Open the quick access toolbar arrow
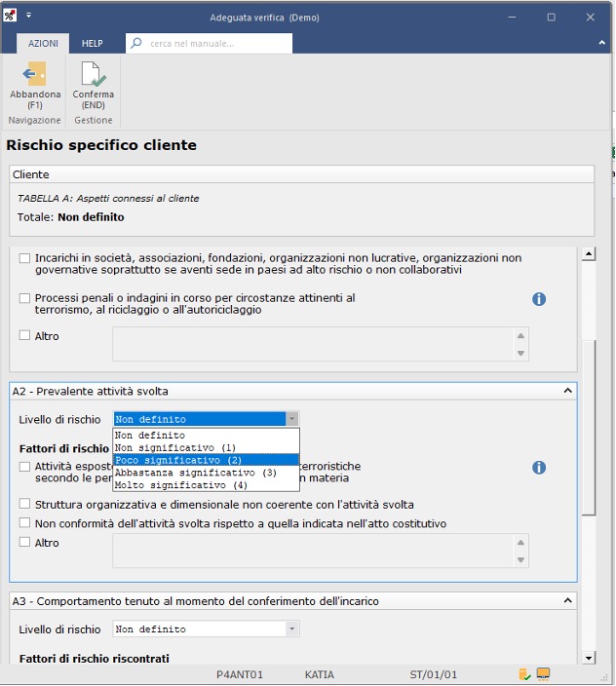616x686 pixels. coord(29,17)
